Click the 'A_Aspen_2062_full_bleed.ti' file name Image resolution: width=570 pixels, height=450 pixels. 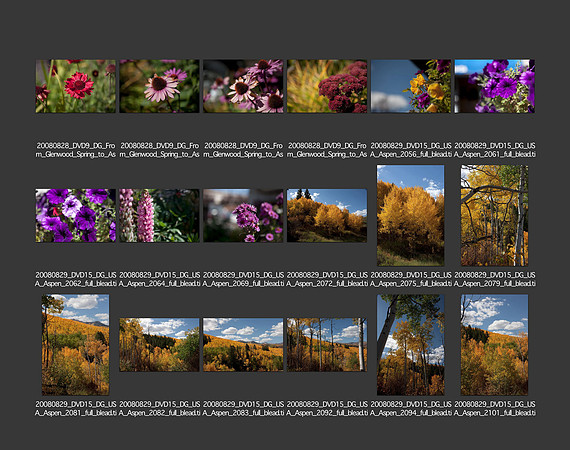[x=76, y=284]
